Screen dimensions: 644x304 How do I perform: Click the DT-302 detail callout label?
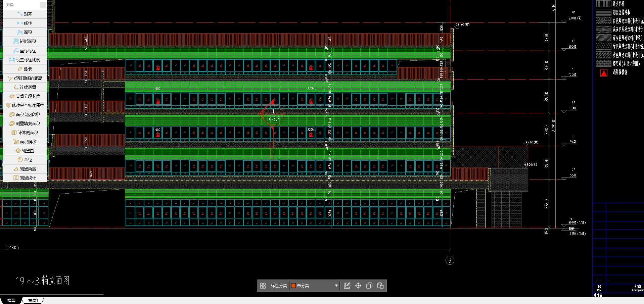click(273, 119)
